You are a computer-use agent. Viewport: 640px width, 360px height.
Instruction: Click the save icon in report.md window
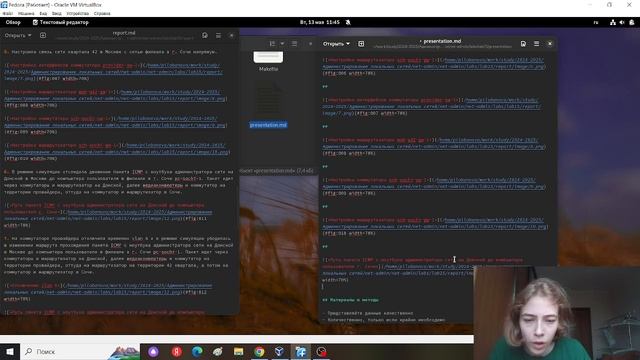tap(205, 36)
